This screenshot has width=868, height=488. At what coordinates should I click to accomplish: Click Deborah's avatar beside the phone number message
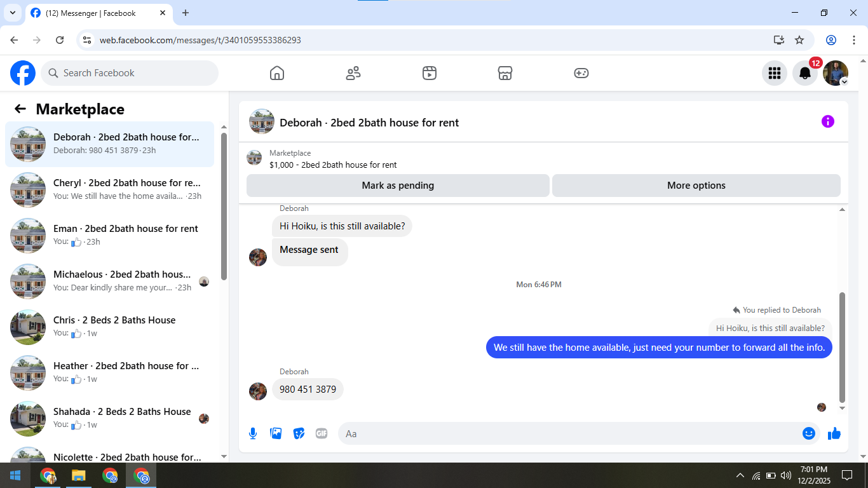[x=258, y=391]
